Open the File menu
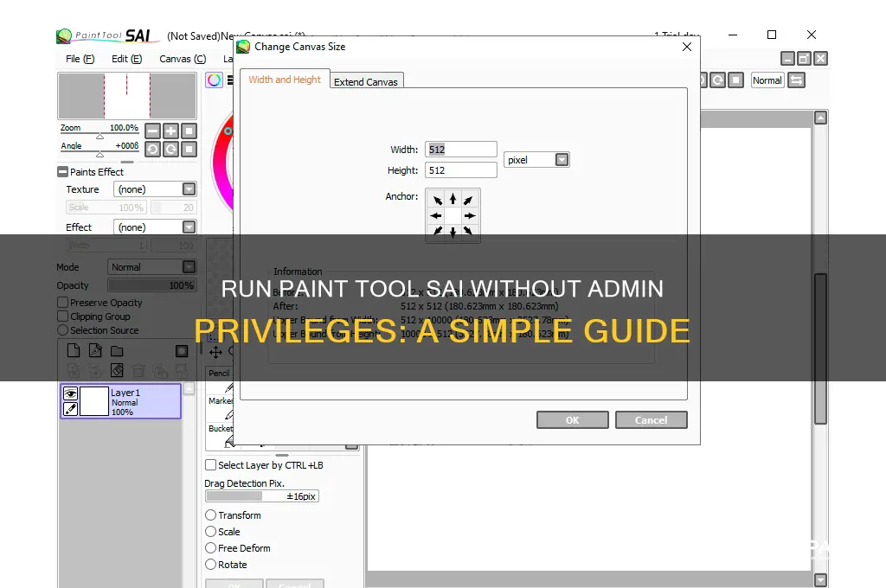886x588 pixels. point(80,59)
